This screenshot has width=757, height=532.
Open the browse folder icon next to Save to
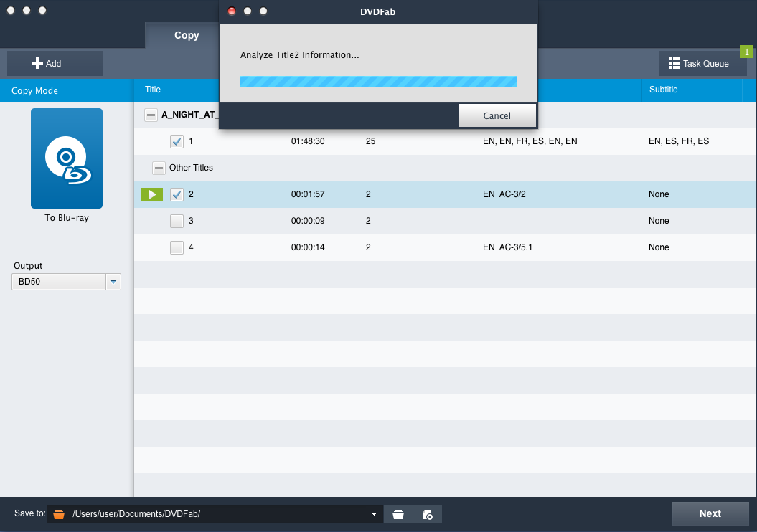point(398,514)
